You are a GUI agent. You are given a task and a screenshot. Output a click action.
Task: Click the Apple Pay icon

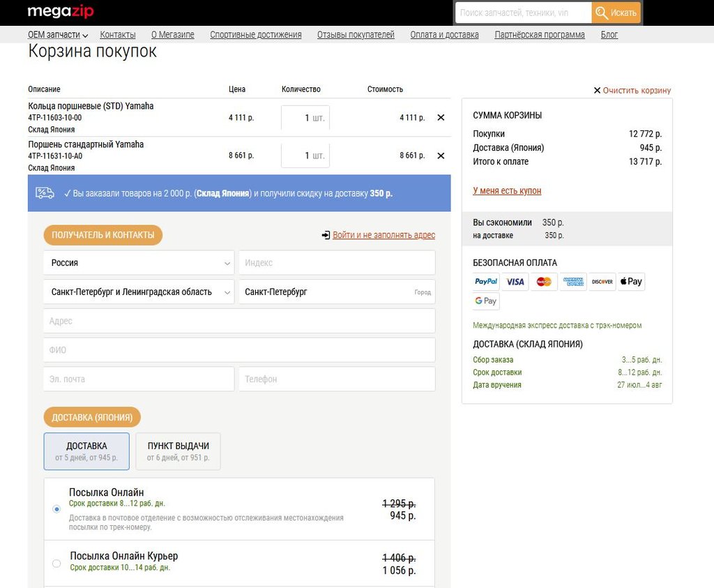[631, 282]
